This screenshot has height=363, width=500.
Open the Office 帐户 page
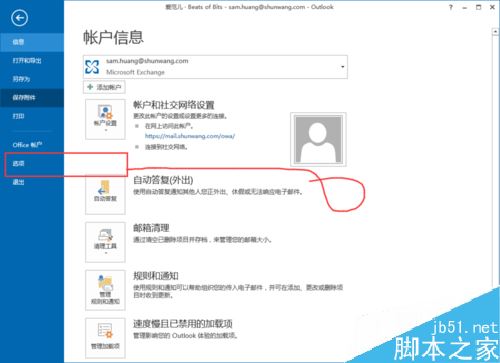[32, 145]
